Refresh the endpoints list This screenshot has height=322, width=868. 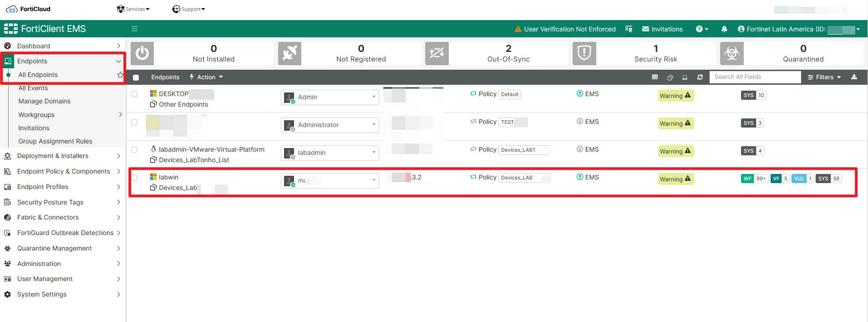(x=700, y=77)
